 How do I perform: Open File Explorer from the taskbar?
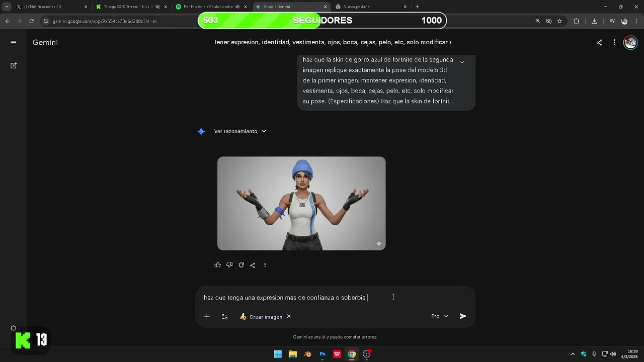pyautogui.click(x=293, y=354)
